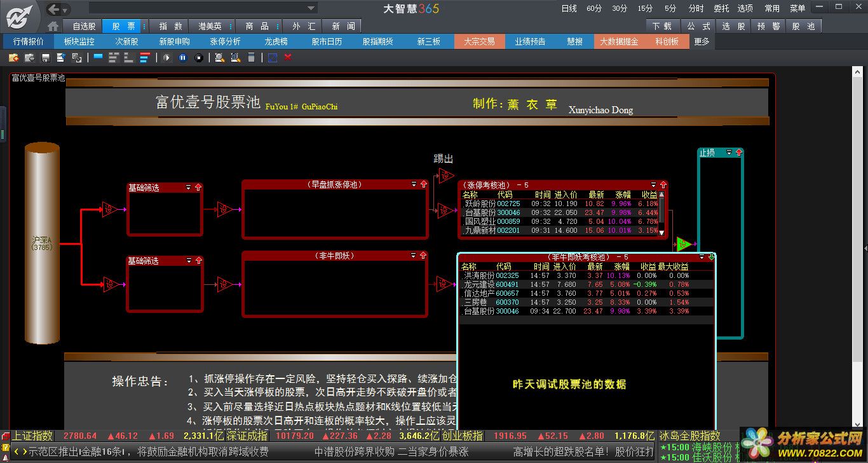Select the 涨停分析 sub-tab
The image size is (868, 463).
click(x=225, y=41)
